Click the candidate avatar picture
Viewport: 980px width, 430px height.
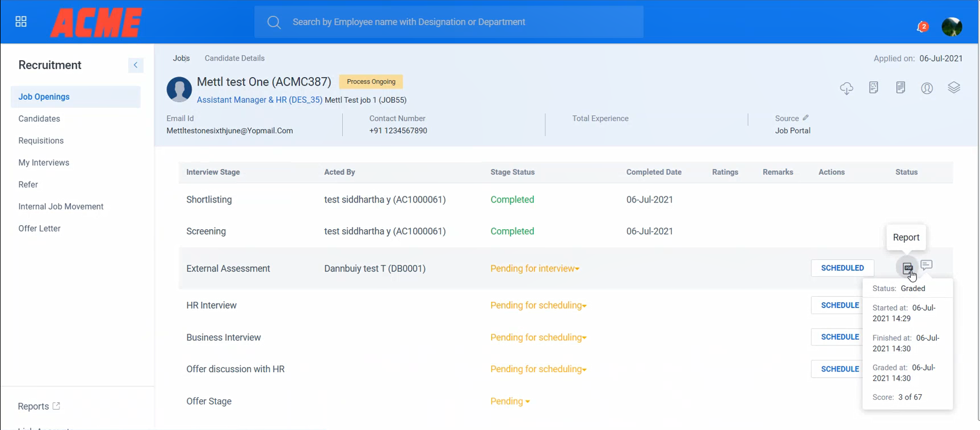pyautogui.click(x=179, y=90)
